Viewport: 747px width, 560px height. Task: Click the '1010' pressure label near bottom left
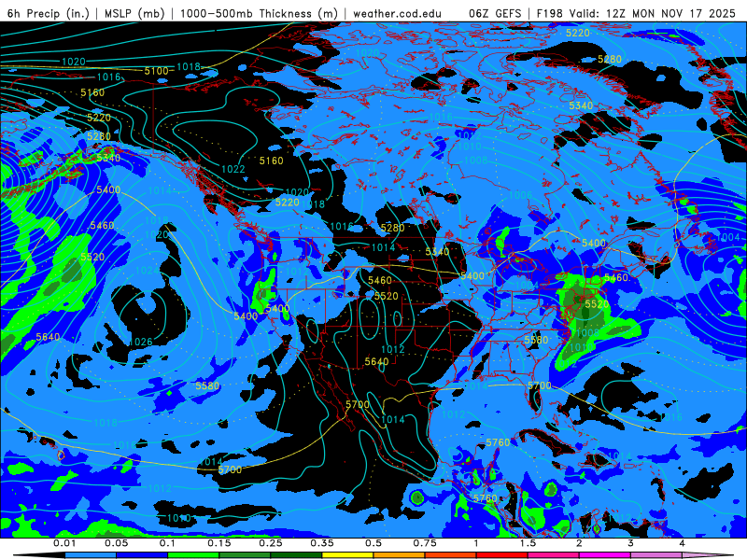click(179, 518)
